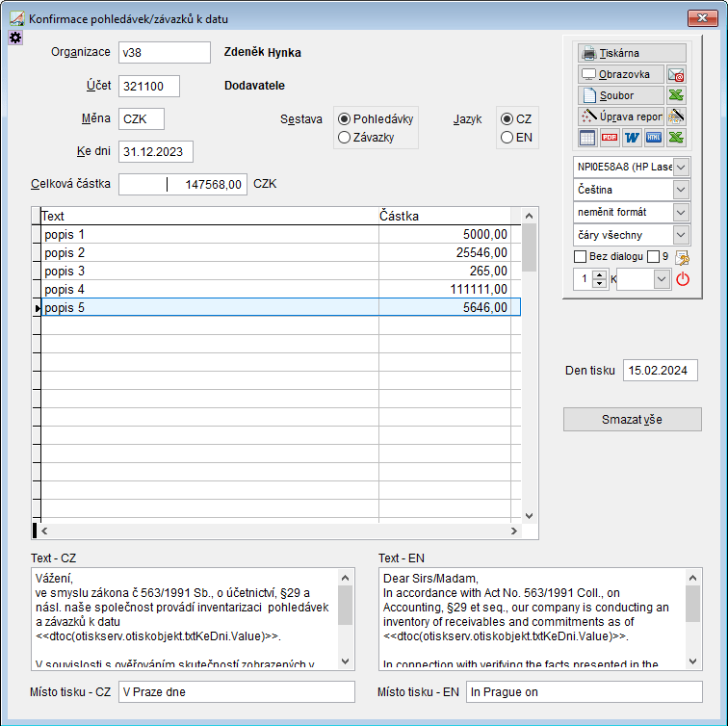Viewport: 728px width, 726px height.
Task: Print to Tiskárna
Action: tap(632, 53)
